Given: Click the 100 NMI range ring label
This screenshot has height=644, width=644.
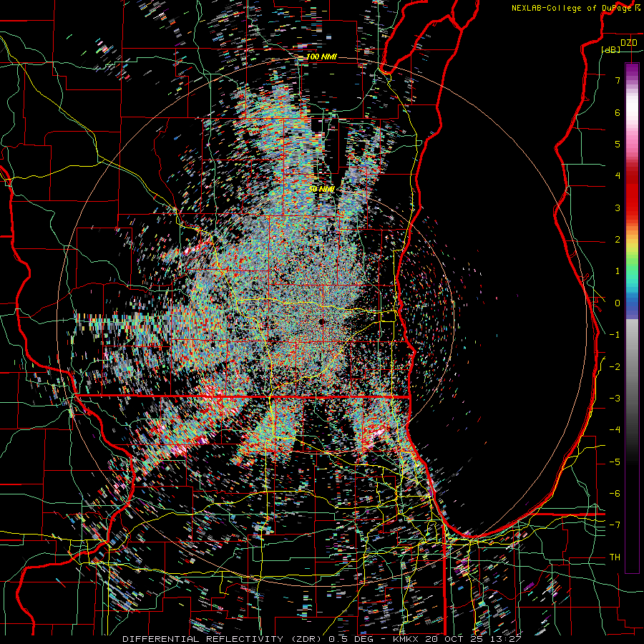Looking at the screenshot, I should (321, 57).
